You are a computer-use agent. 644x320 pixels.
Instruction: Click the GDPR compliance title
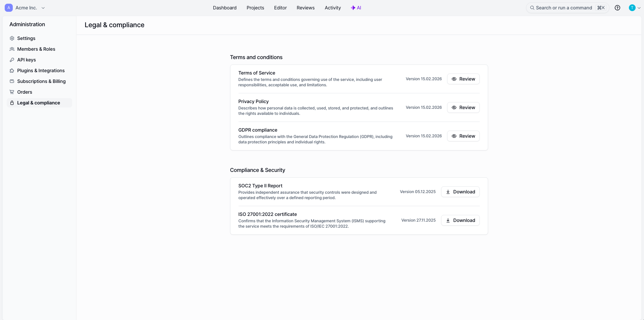coord(258,130)
